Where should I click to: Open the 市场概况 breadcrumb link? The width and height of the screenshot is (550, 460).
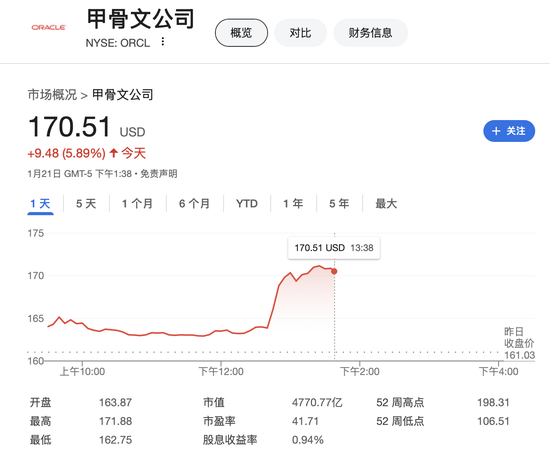pyautogui.click(x=52, y=95)
